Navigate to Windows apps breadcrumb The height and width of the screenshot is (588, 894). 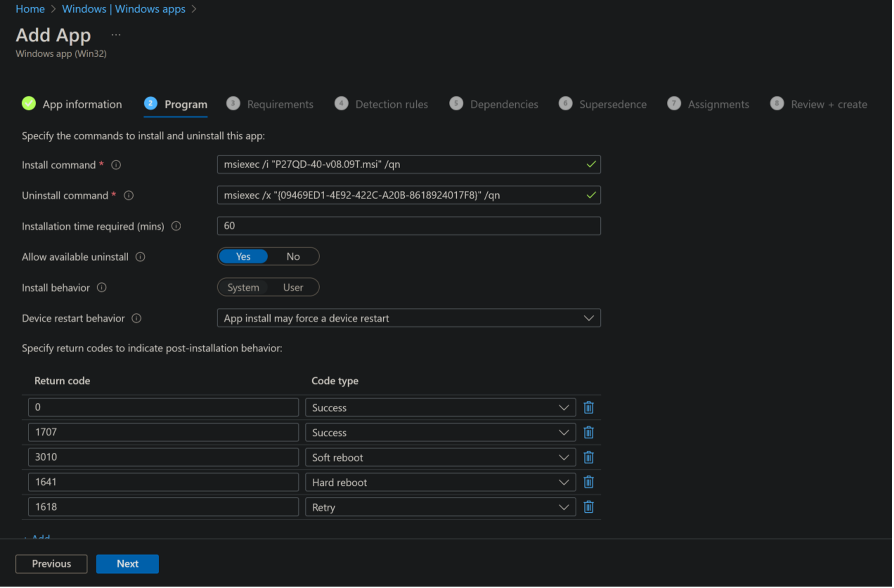click(x=124, y=9)
